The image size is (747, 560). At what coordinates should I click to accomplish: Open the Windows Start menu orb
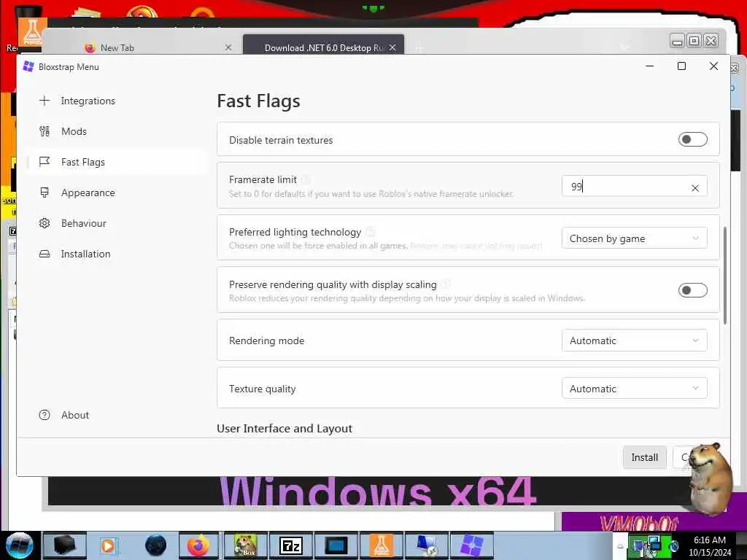[19, 545]
